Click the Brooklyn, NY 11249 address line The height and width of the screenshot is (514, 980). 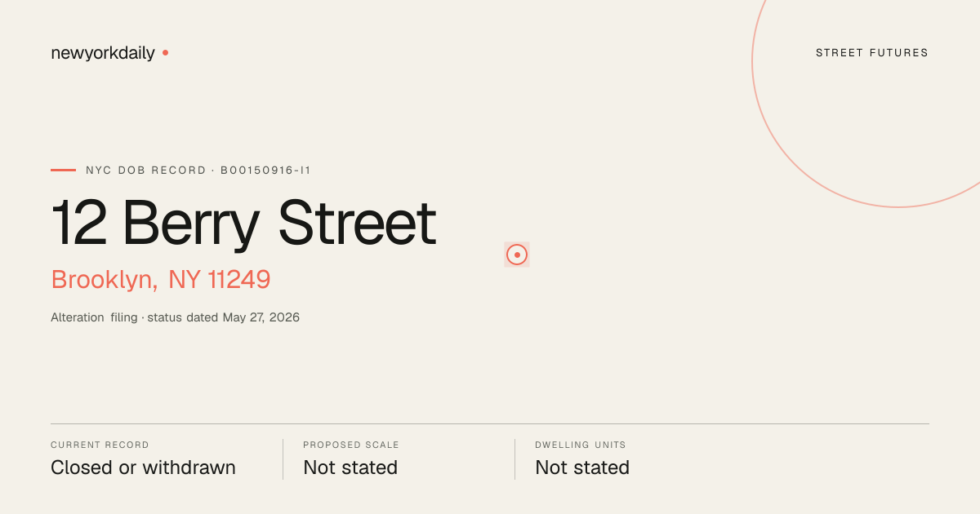coord(161,280)
